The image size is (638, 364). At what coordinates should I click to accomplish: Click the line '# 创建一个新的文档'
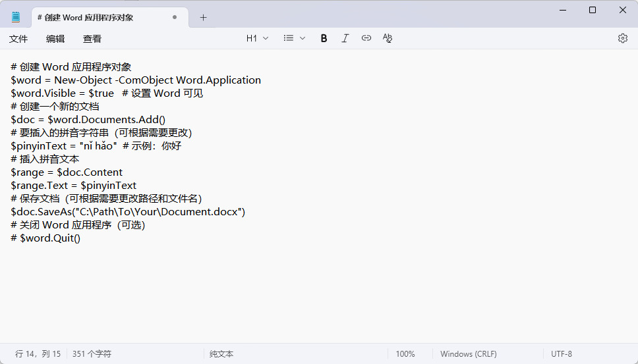[55, 107]
